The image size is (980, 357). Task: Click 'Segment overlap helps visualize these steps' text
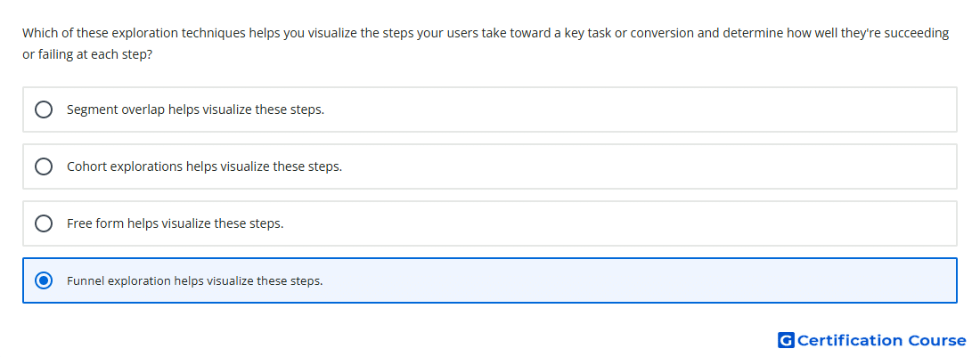coord(196,110)
